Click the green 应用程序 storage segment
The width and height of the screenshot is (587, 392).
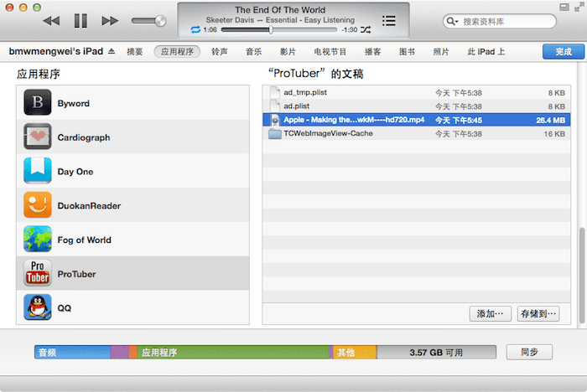[233, 353]
